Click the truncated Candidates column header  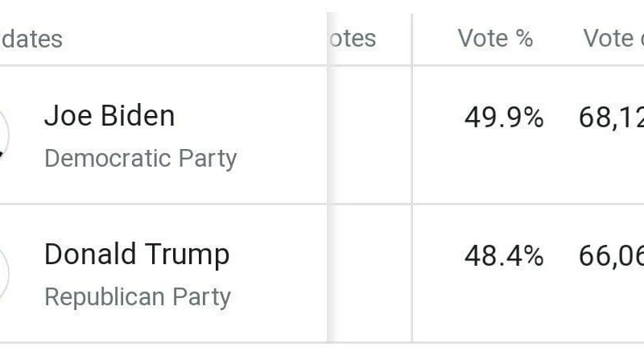pyautogui.click(x=31, y=39)
